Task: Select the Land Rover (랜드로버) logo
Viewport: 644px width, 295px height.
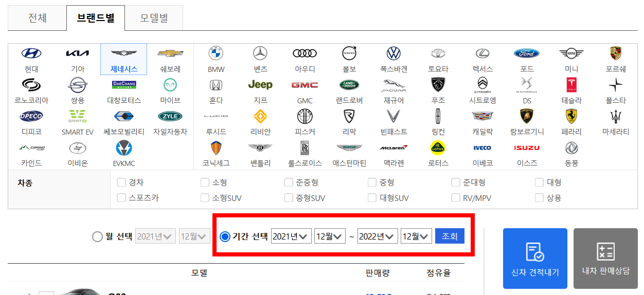Action: click(349, 84)
